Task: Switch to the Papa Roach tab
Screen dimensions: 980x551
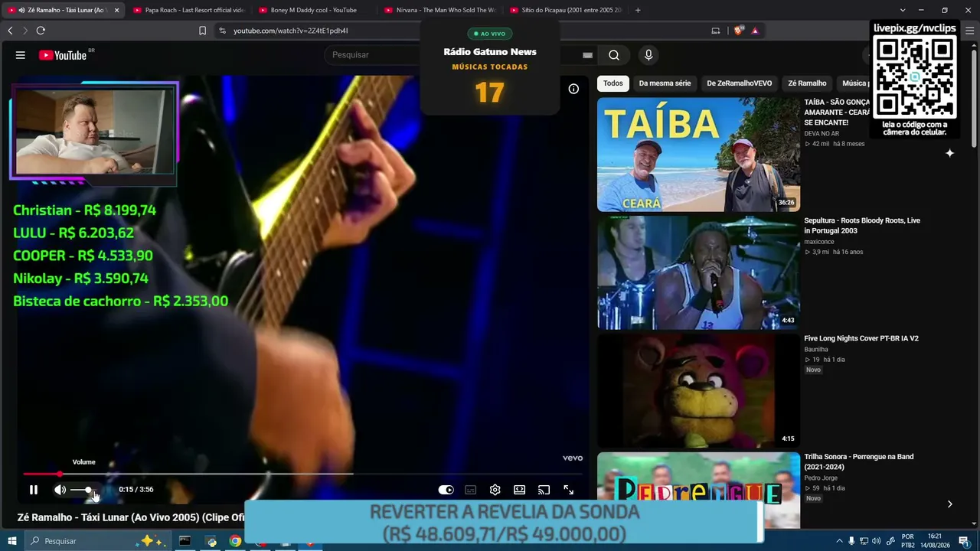Action: click(x=188, y=10)
